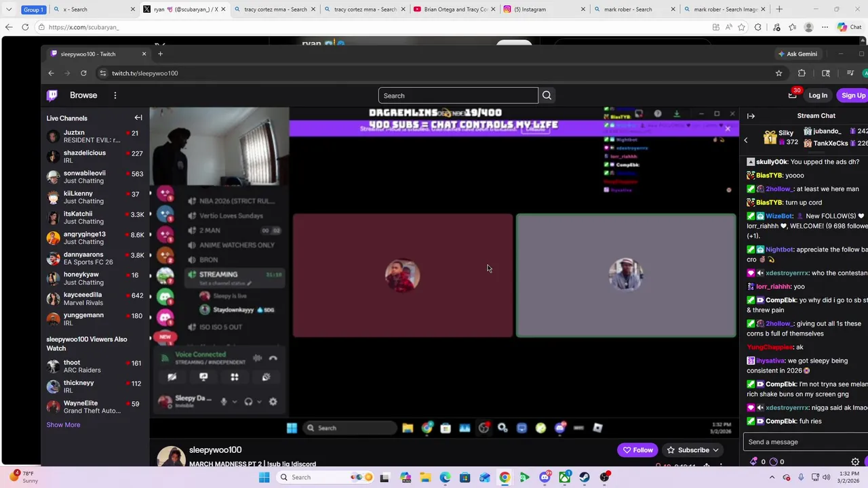The image size is (868, 488).
Task: Open the tab actions dropdown in Edge
Action: 9,9
